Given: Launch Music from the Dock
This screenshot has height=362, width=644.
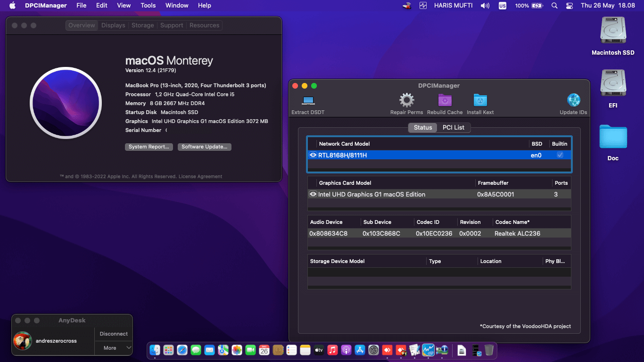Looking at the screenshot, I should 332,350.
